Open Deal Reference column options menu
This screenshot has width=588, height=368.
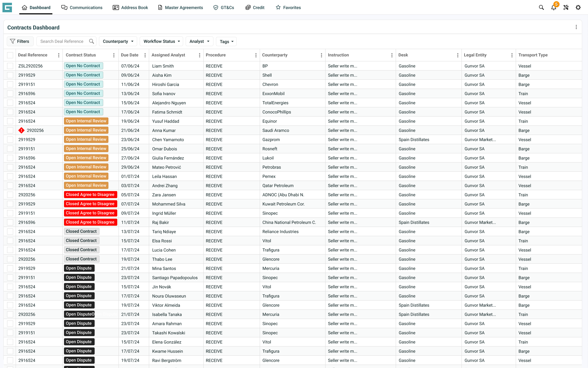58,55
